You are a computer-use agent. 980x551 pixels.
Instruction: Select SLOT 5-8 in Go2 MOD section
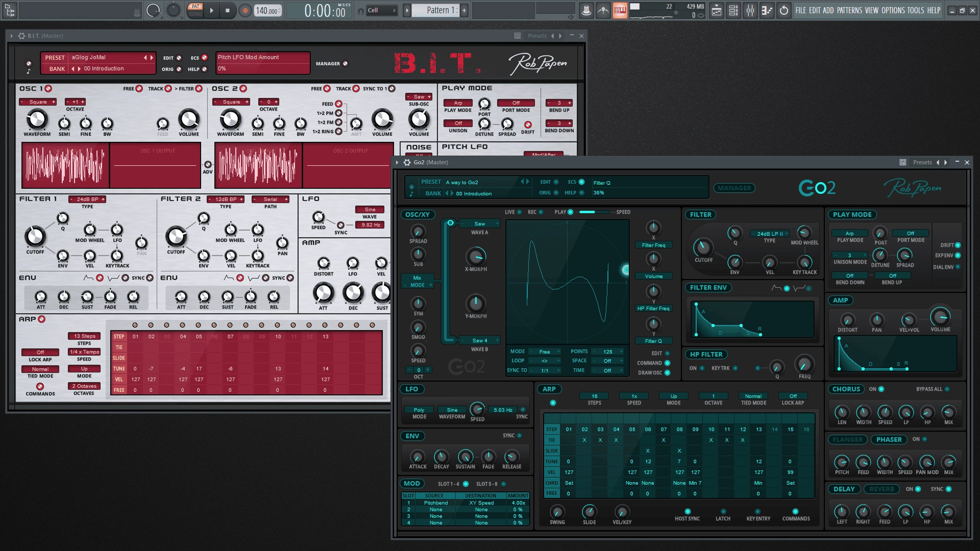503,484
